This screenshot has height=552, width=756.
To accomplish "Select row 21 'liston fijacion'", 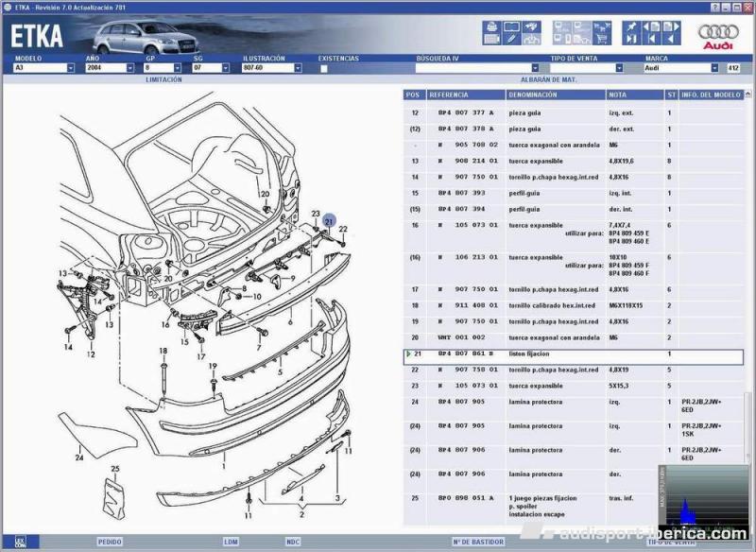I will pyautogui.click(x=574, y=356).
